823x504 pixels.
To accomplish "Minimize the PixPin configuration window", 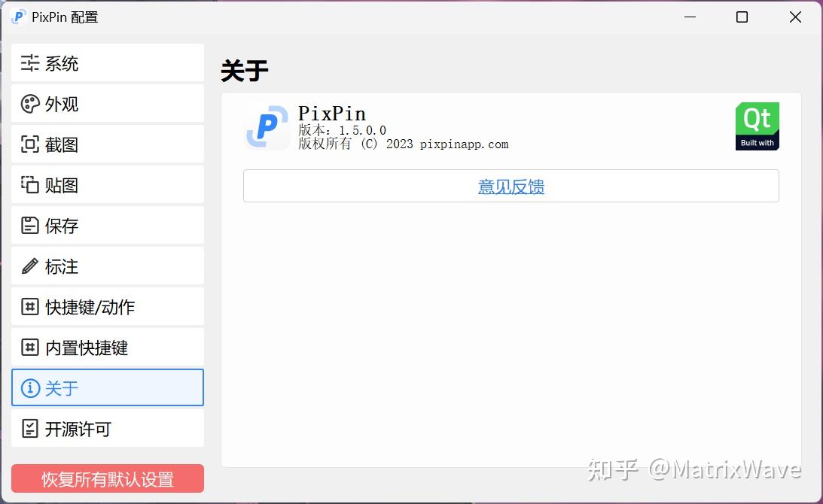I will pos(690,17).
